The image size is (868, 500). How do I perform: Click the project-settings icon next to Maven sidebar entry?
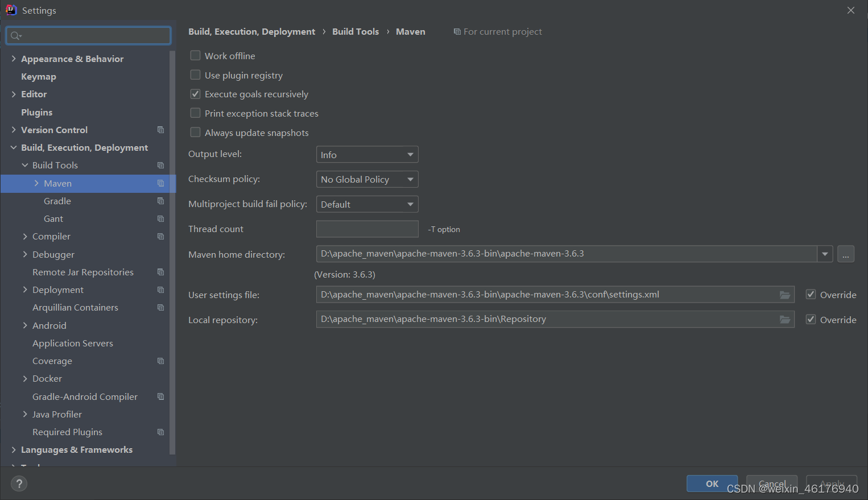[160, 183]
